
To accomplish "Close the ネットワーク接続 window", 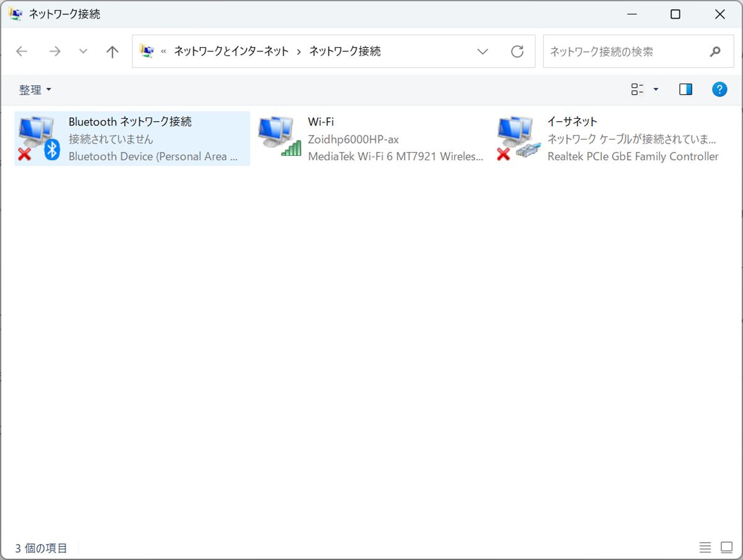I will coord(719,14).
